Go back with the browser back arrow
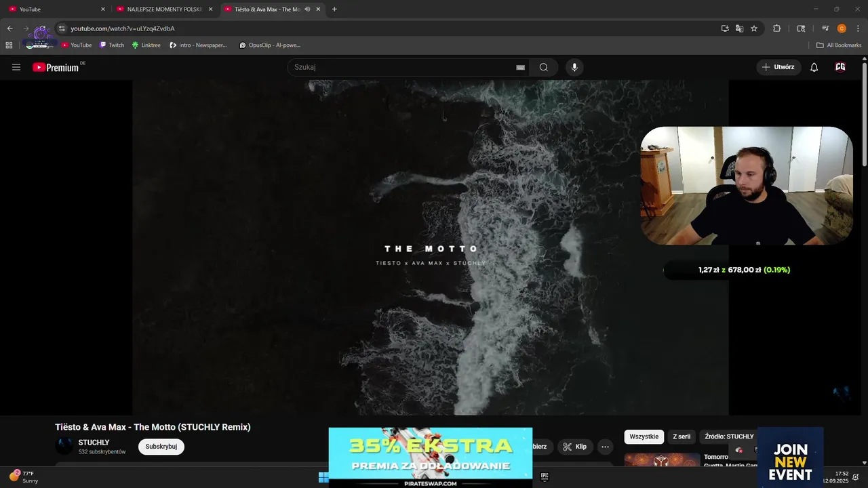Viewport: 868px width, 488px height. [x=9, y=28]
